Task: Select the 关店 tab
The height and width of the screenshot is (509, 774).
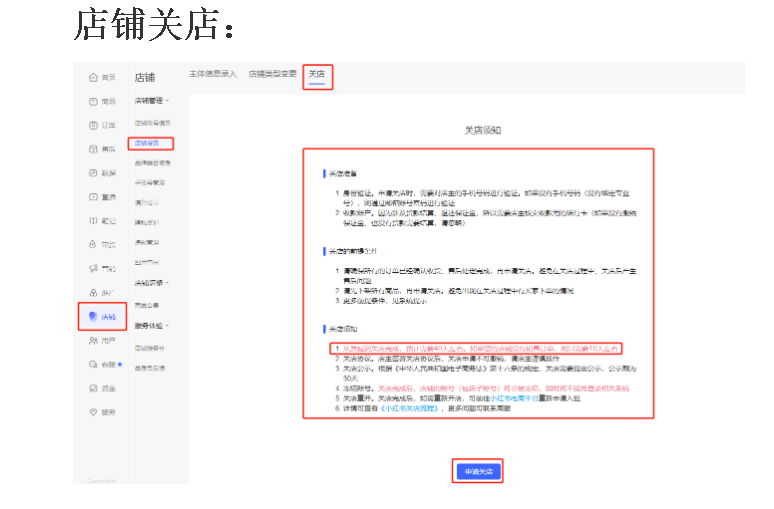Action: pyautogui.click(x=317, y=75)
